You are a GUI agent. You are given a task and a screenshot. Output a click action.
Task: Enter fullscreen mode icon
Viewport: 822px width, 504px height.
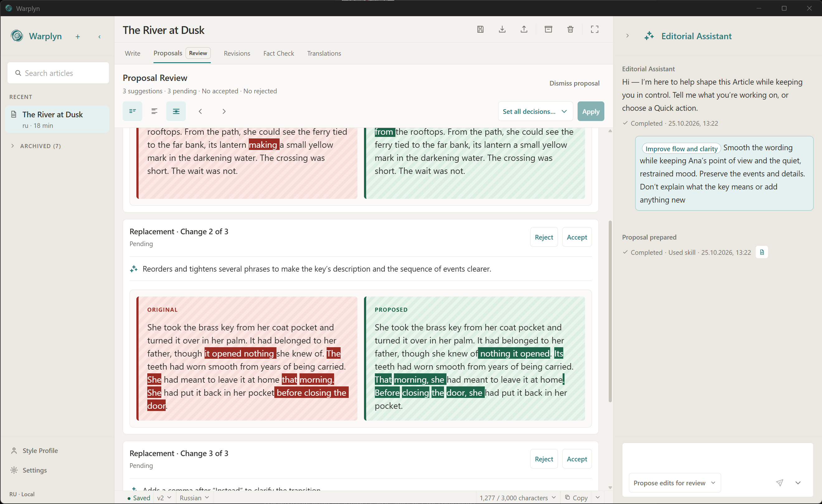[x=594, y=29]
